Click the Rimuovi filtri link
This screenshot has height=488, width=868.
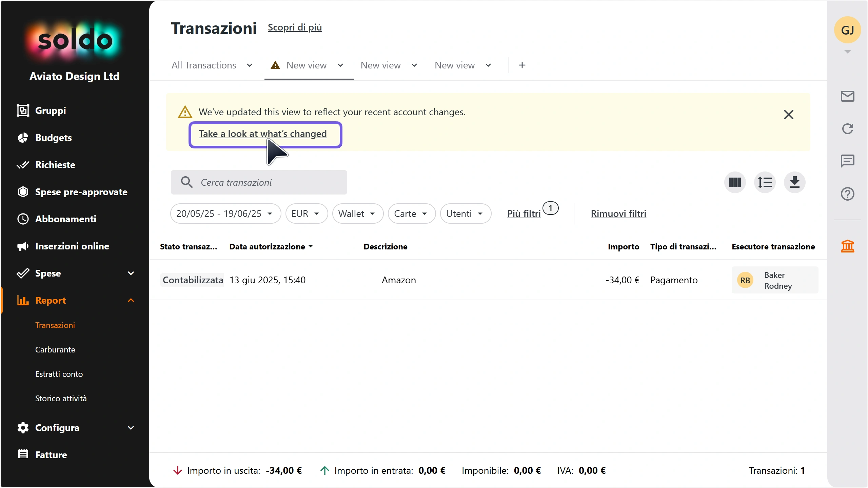(618, 213)
